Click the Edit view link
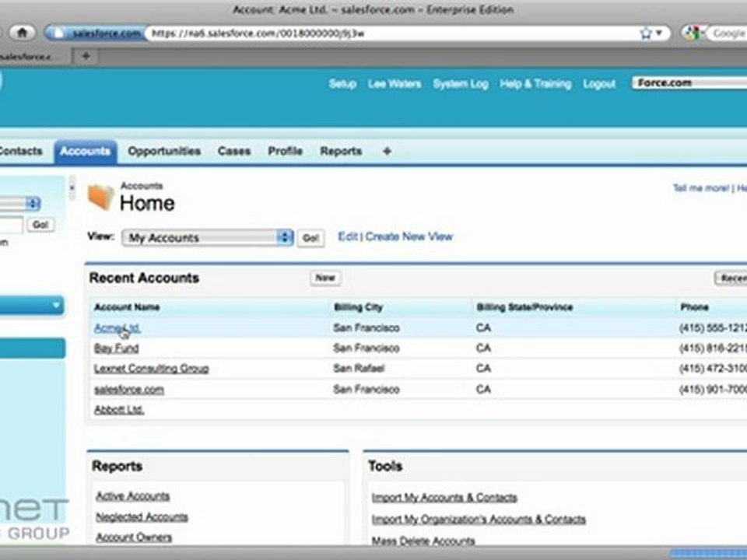This screenshot has height=560, width=747. 347,236
